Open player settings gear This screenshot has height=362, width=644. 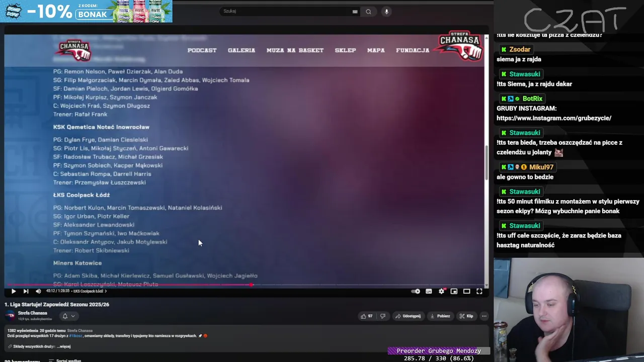click(441, 291)
